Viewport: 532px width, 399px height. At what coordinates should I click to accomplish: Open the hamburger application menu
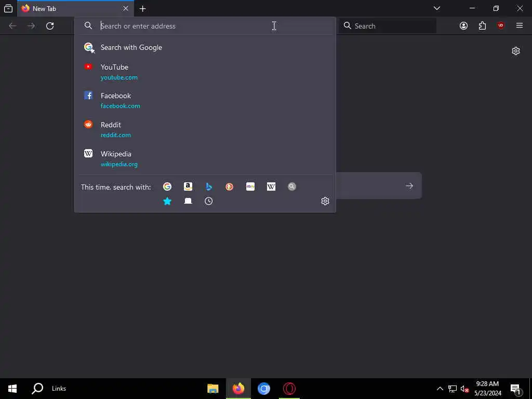coord(520,26)
